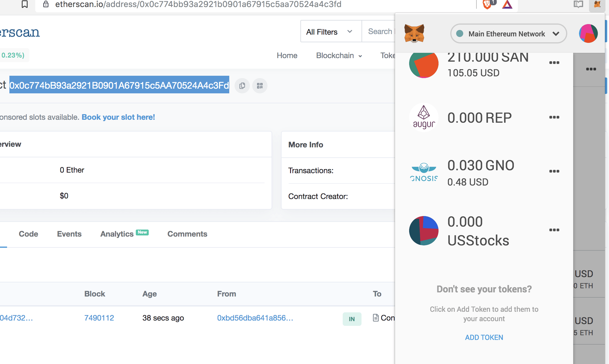Click Book your slot here link

click(118, 117)
